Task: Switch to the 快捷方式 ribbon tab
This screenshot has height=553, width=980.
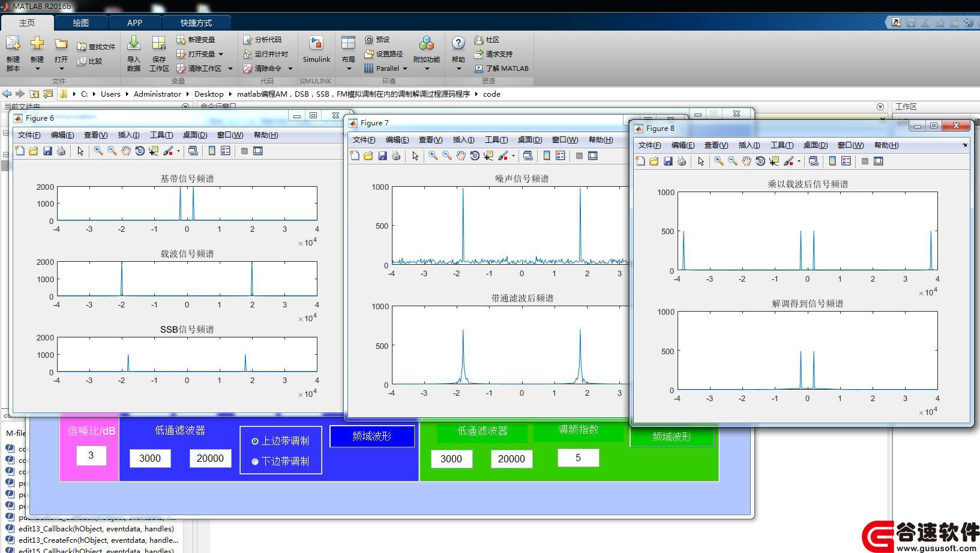Action: 196,23
